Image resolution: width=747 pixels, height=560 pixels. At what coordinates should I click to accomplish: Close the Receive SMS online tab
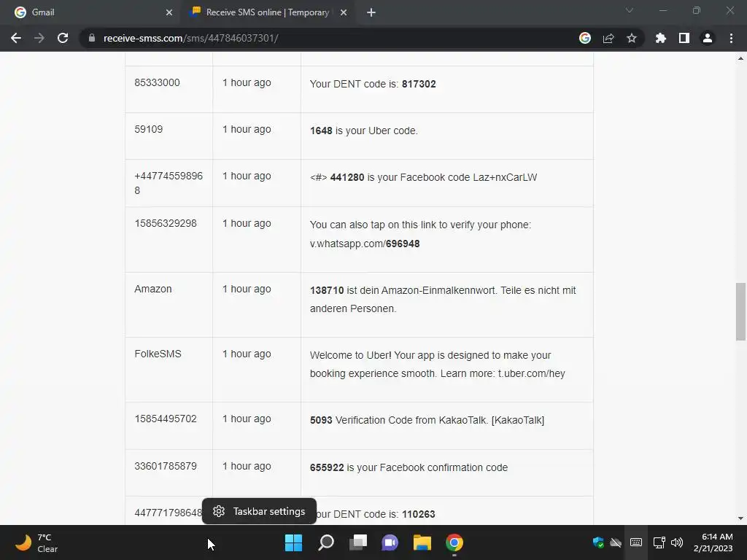coord(344,12)
